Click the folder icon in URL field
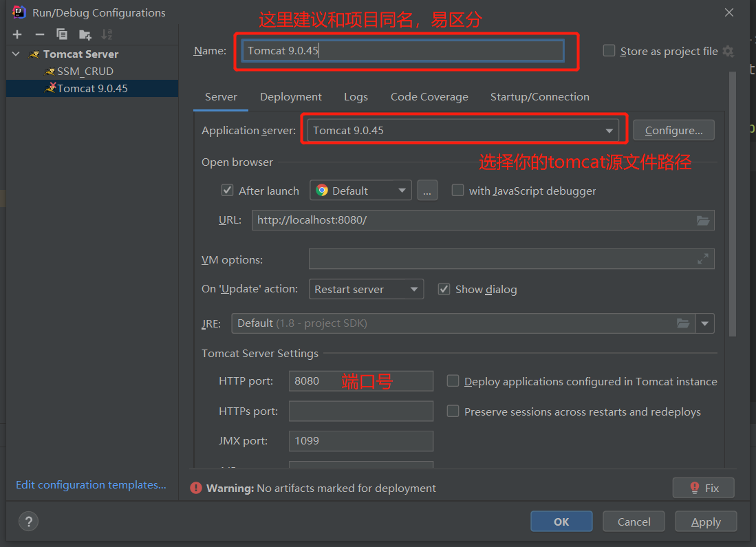Screen dimensions: 756x547 point(703,220)
